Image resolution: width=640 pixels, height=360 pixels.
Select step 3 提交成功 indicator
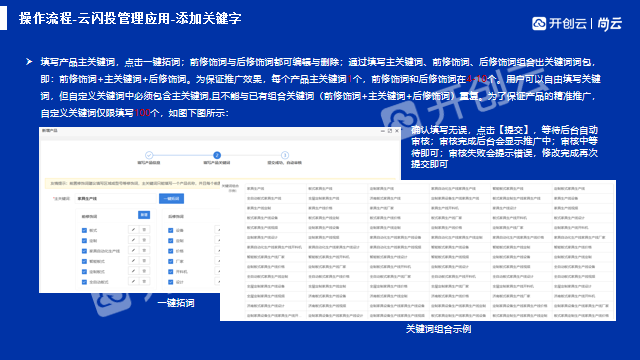point(284,155)
